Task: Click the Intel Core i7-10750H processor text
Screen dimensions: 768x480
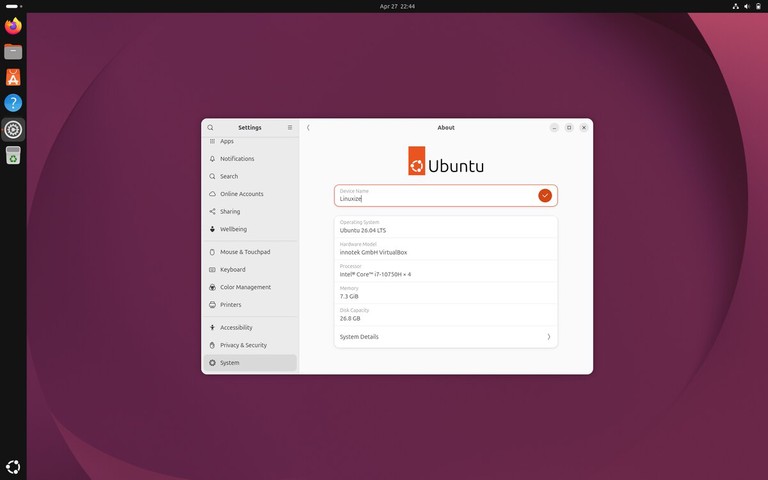Action: tap(375, 274)
